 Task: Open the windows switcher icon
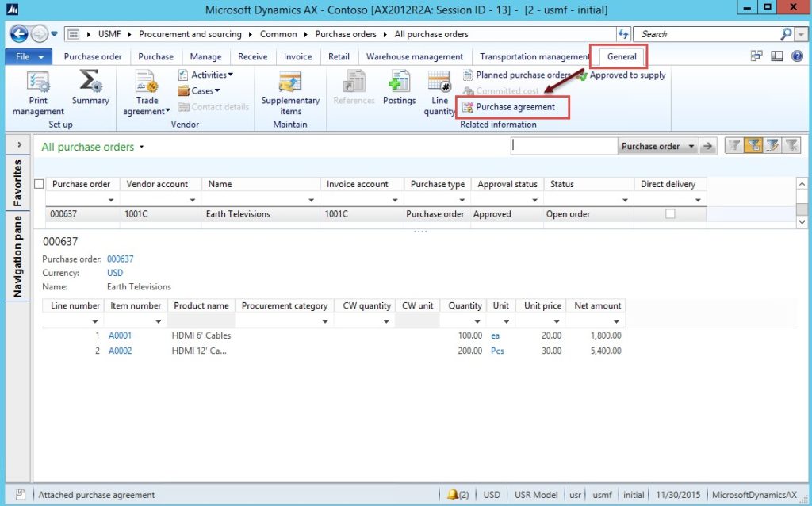point(756,56)
